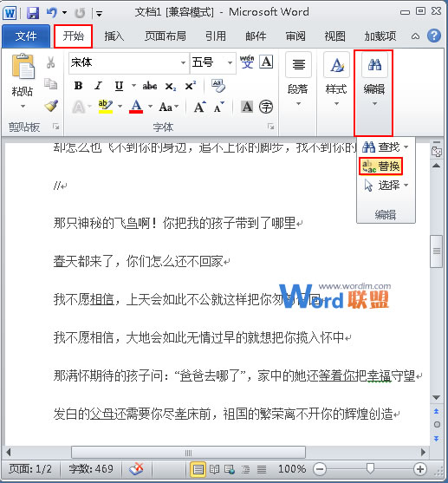Toggle underline formatting
This screenshot has width=448, height=483.
(x=119, y=86)
